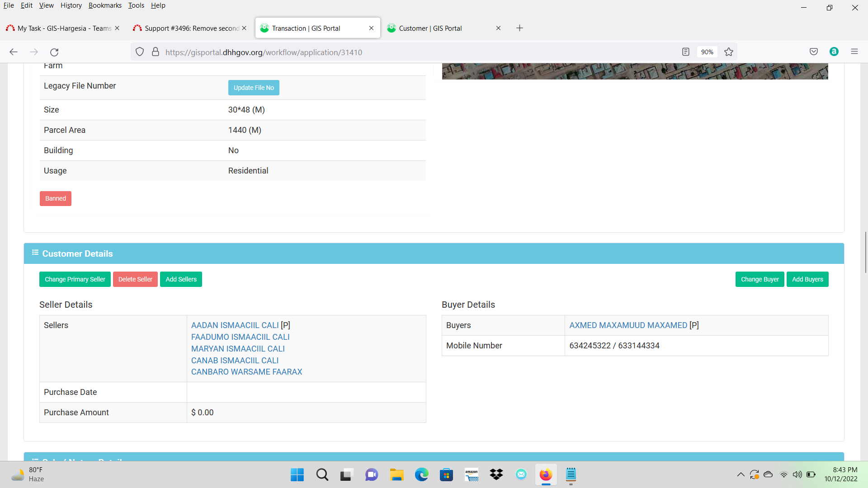Click the Change Buyer button
The width and height of the screenshot is (868, 488).
pos(760,279)
